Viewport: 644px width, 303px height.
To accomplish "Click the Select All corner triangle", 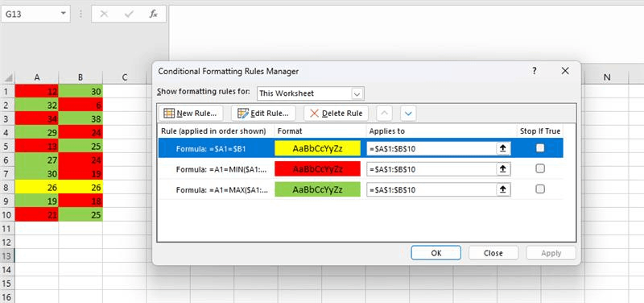I will click(x=8, y=78).
